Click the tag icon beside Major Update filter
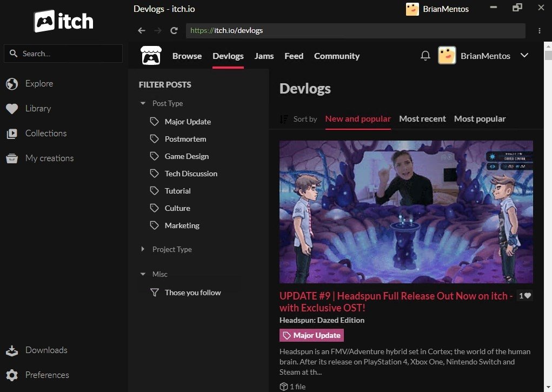The width and height of the screenshot is (552, 392). [x=154, y=122]
